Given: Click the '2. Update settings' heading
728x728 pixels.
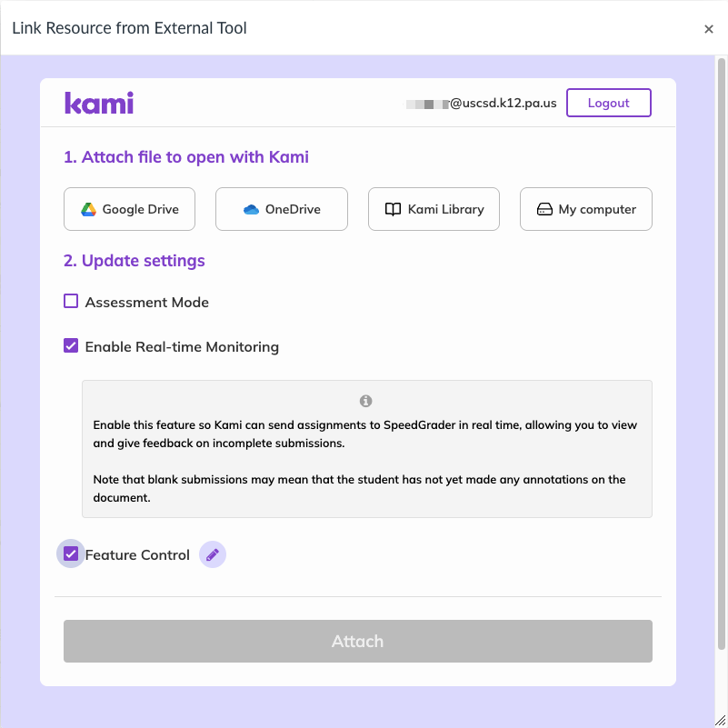Looking at the screenshot, I should point(135,261).
